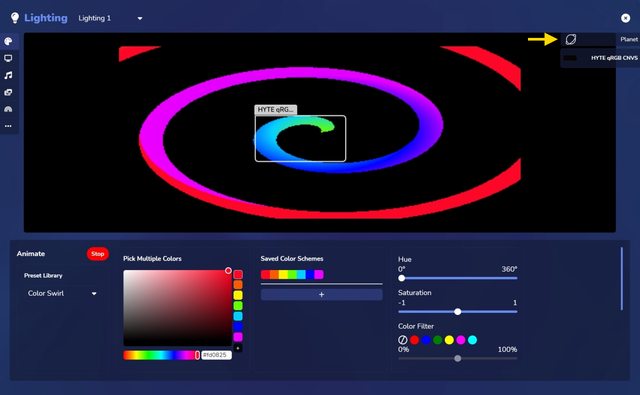The width and height of the screenshot is (640, 395).
Task: Select the cyan Color Filter dot
Action: (x=472, y=340)
